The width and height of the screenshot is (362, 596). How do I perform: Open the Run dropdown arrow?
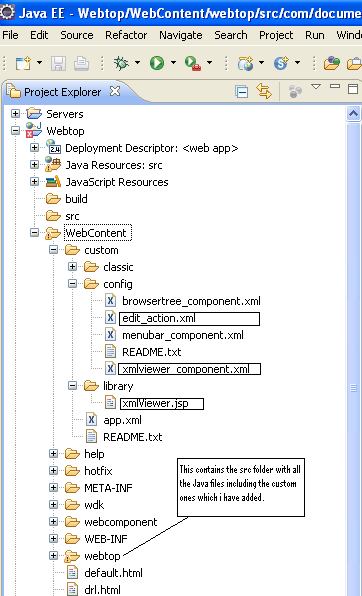173,62
